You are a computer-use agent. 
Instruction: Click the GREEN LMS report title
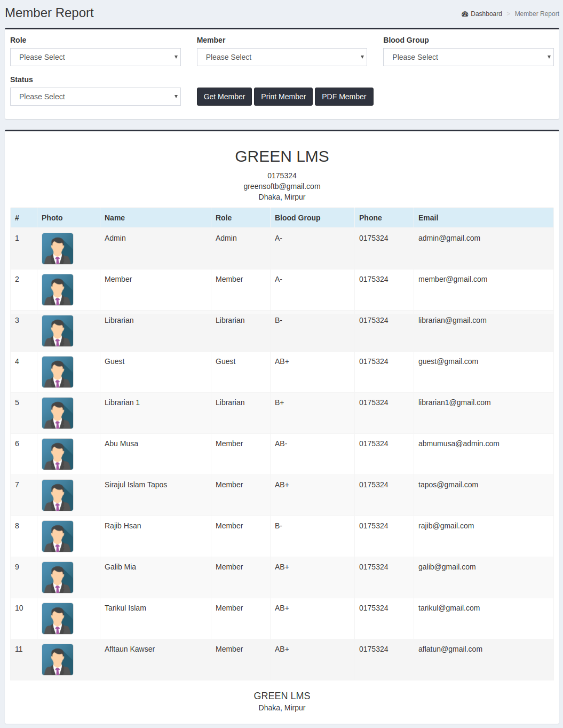pos(281,156)
